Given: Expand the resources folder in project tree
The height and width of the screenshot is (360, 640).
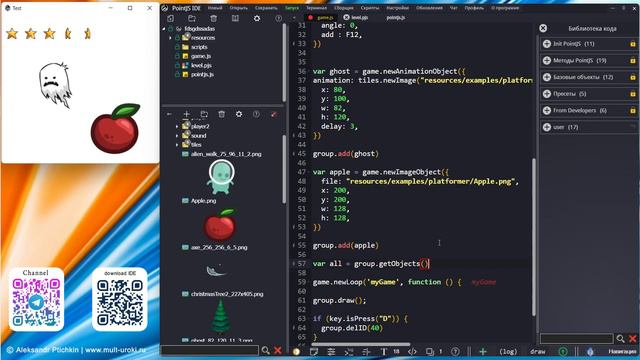Looking at the screenshot, I should [170, 38].
